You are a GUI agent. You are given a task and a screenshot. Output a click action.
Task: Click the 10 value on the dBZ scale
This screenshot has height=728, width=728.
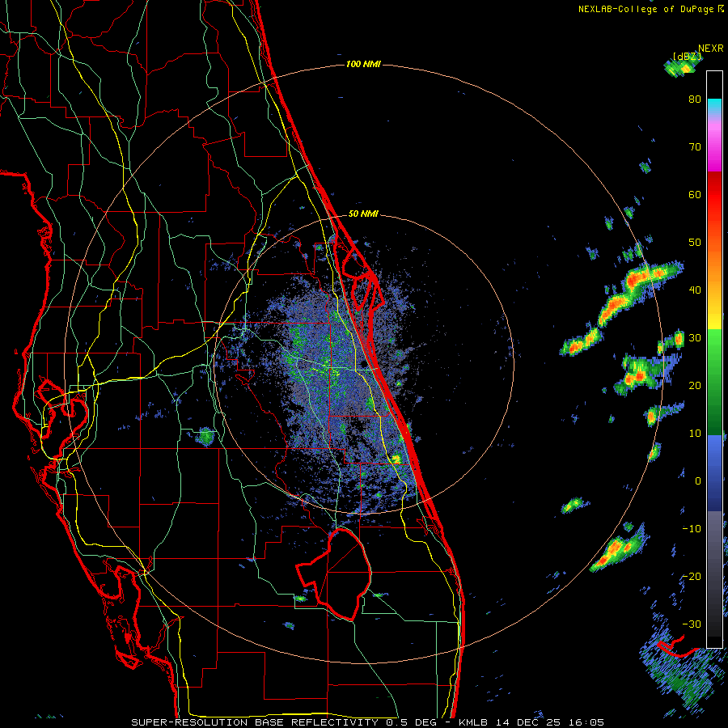[x=695, y=434]
